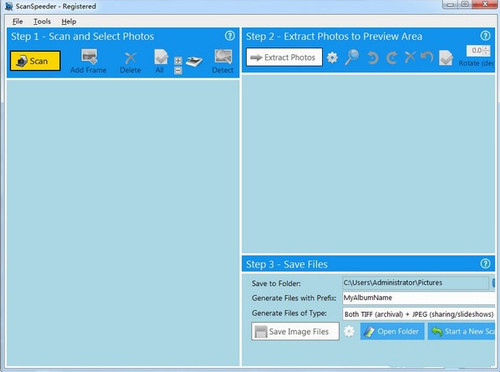
Task: Close the ScanSpeeder window
Action: [x=485, y=4]
